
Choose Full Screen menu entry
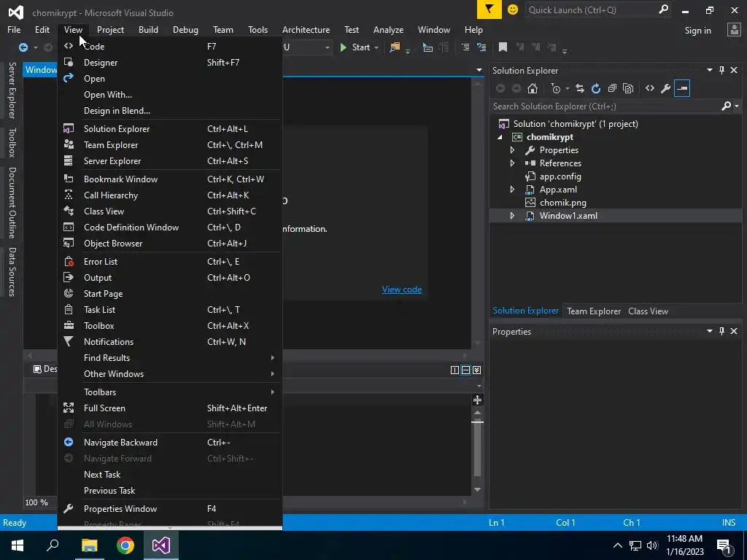click(169, 408)
